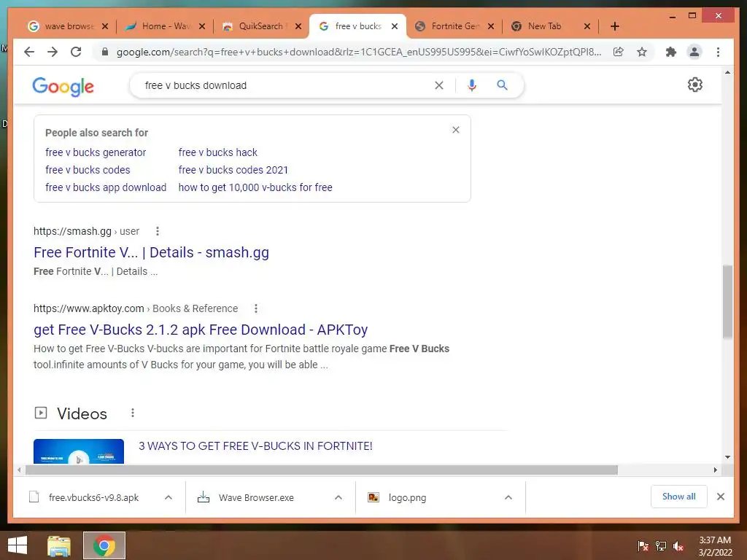Reload the current page

coord(76,52)
